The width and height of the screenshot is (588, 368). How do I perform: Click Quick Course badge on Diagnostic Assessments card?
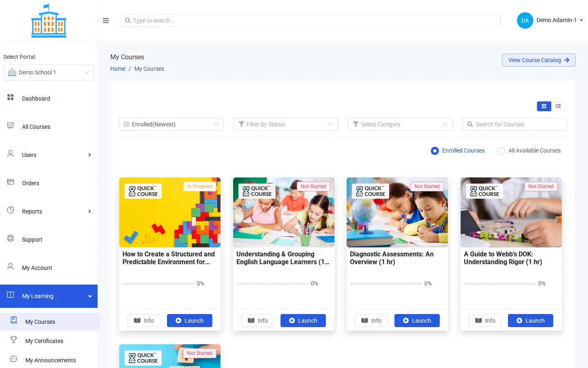pyautogui.click(x=371, y=191)
